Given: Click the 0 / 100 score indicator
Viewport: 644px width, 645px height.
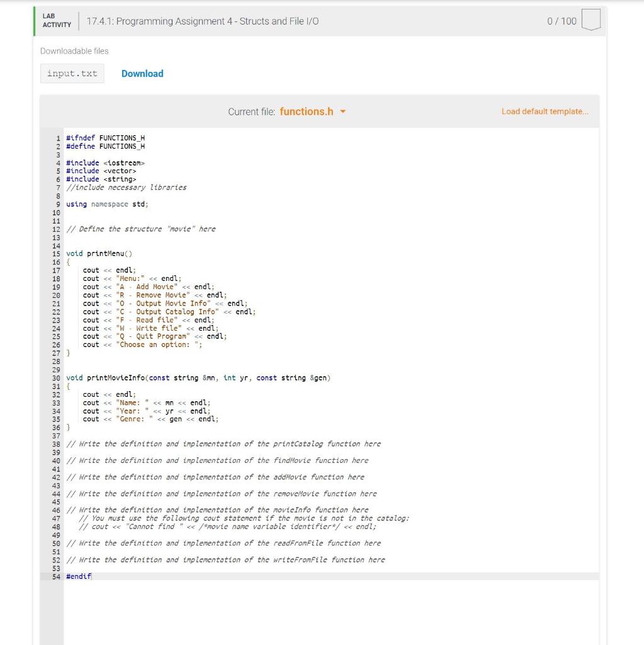Looking at the screenshot, I should point(562,20).
